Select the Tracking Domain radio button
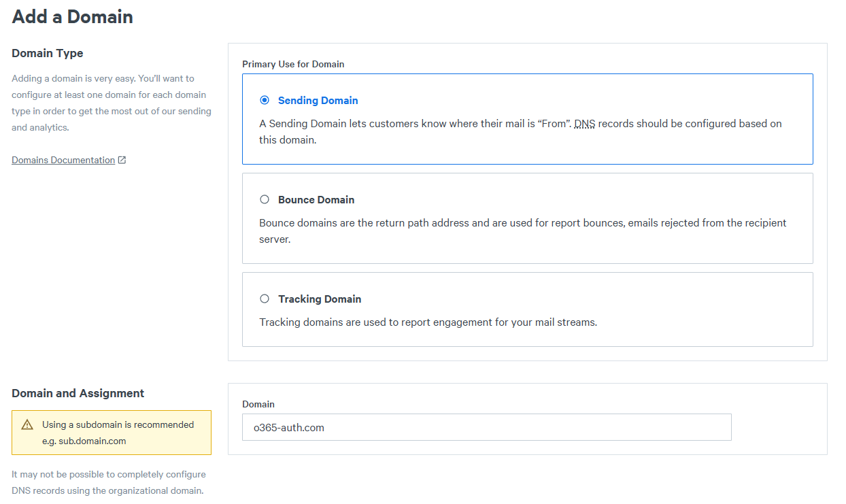Image resolution: width=846 pixels, height=504 pixels. (265, 299)
